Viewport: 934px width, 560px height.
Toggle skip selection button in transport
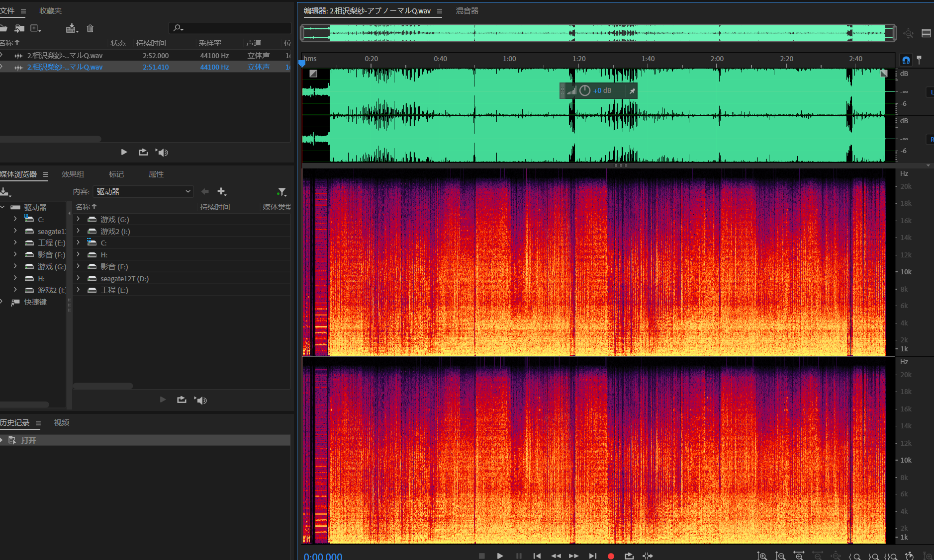(x=648, y=556)
